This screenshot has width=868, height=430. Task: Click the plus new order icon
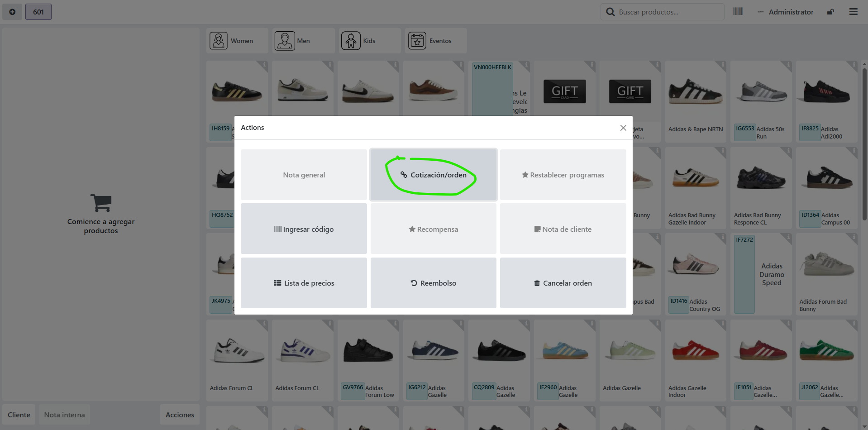[12, 12]
